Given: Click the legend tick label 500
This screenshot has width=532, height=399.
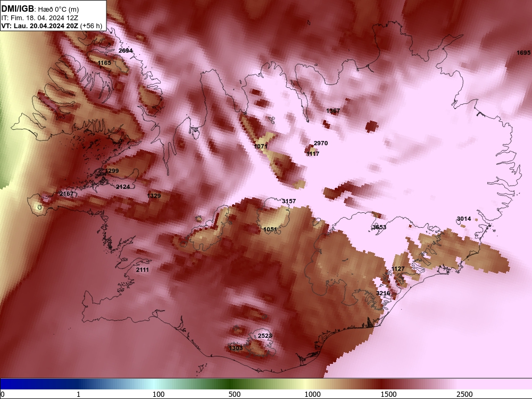Looking at the screenshot, I should [235, 394].
